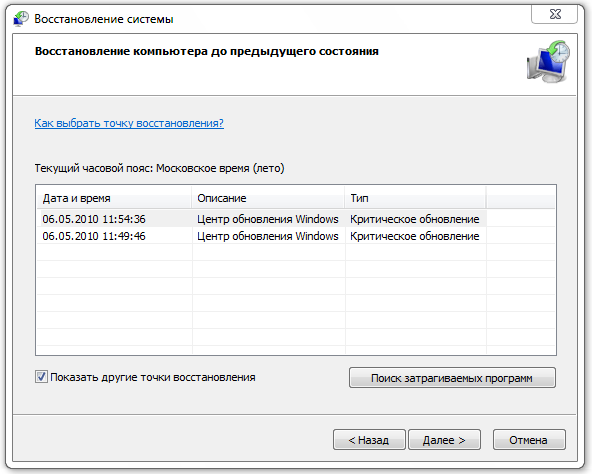Go back with '< Назад' button
The height and width of the screenshot is (474, 592).
(369, 440)
